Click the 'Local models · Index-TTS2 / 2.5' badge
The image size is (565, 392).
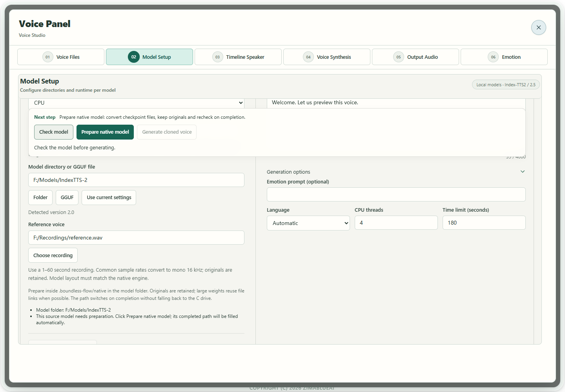pyautogui.click(x=506, y=85)
